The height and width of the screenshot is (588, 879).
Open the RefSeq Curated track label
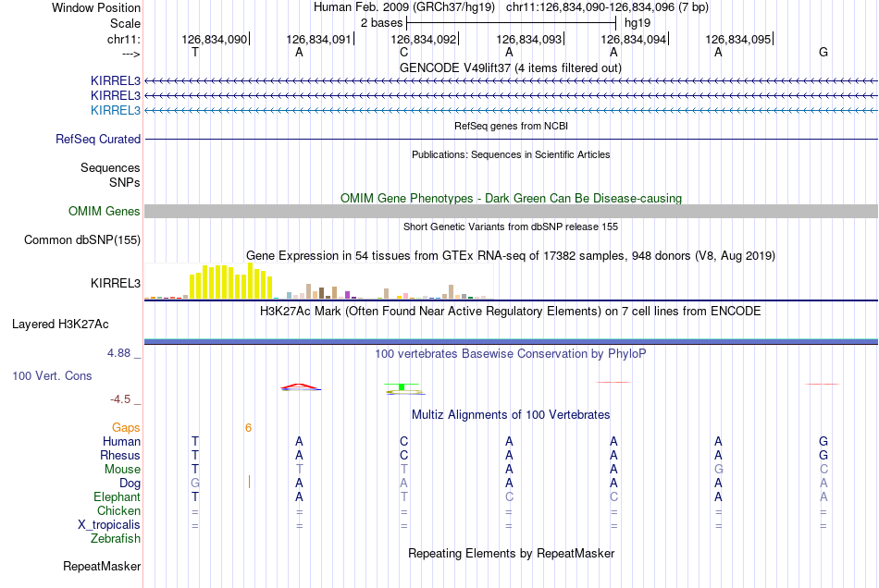click(98, 139)
